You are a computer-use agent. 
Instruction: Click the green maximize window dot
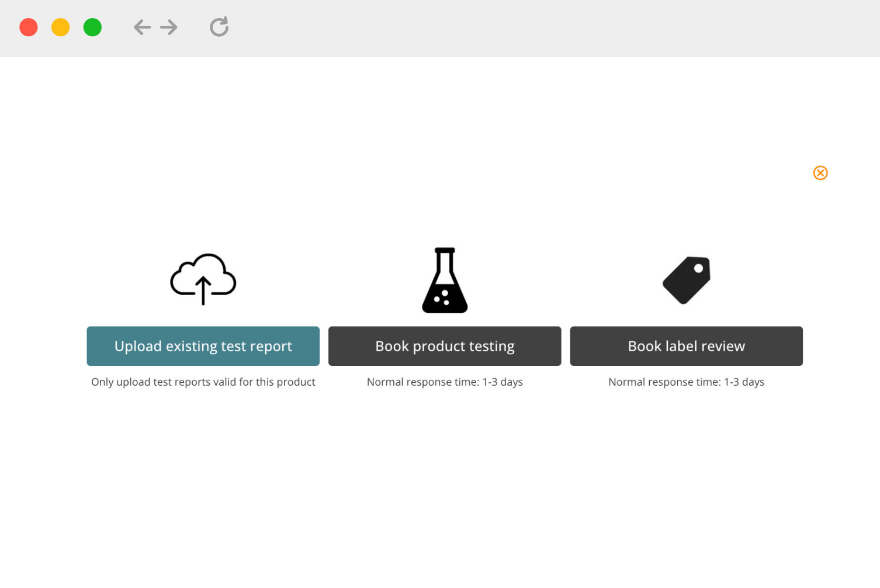pyautogui.click(x=92, y=27)
